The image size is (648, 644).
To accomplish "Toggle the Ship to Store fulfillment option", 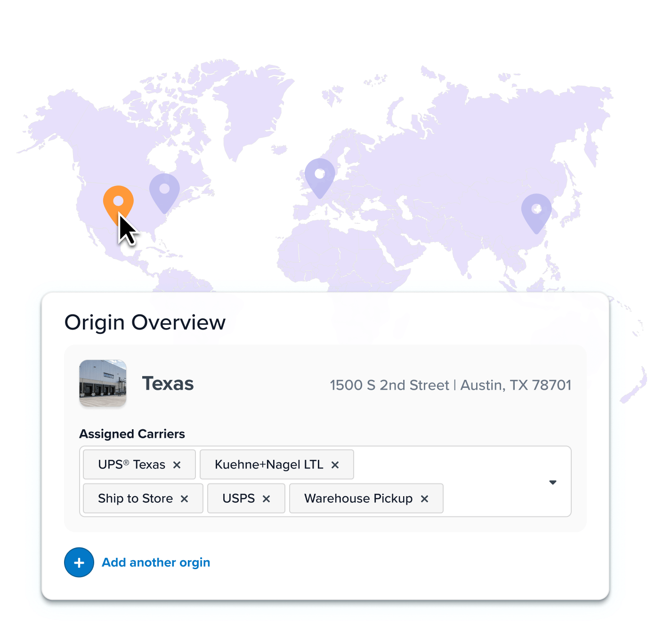I will point(135,498).
